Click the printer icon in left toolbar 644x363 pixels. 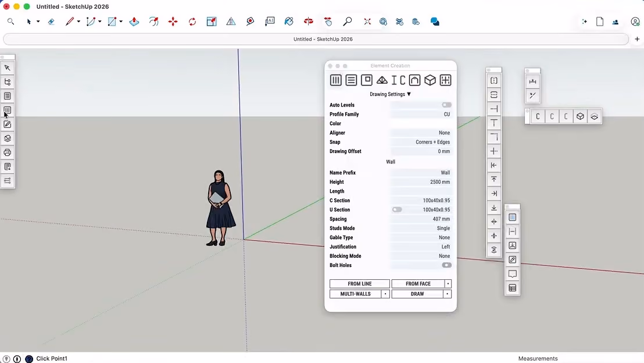pyautogui.click(x=8, y=152)
